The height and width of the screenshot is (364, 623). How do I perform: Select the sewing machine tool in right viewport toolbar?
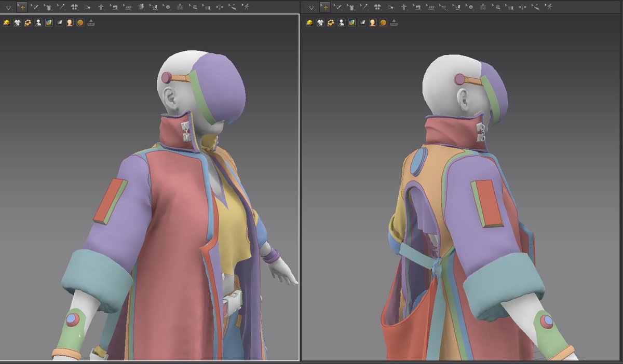(417, 7)
